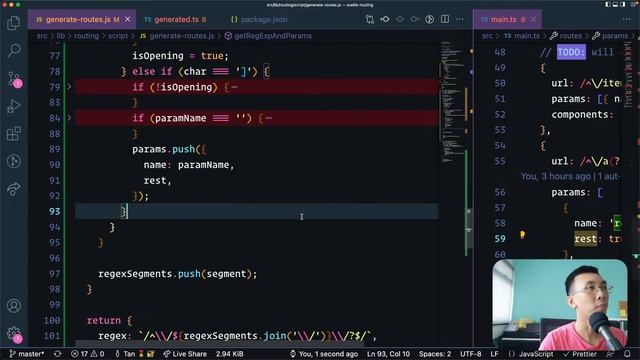Split the left editor to the right
The height and width of the screenshot is (360, 640).
tap(444, 19)
